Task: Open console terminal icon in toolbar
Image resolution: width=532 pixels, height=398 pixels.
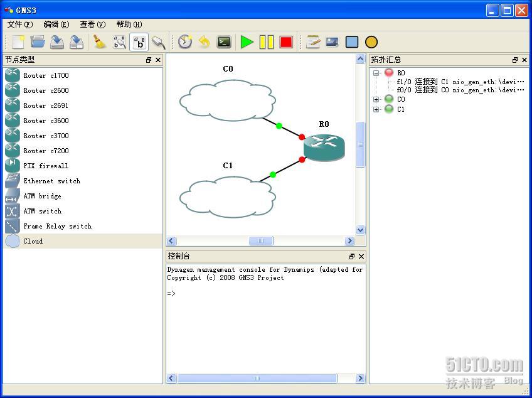Action: click(x=224, y=42)
